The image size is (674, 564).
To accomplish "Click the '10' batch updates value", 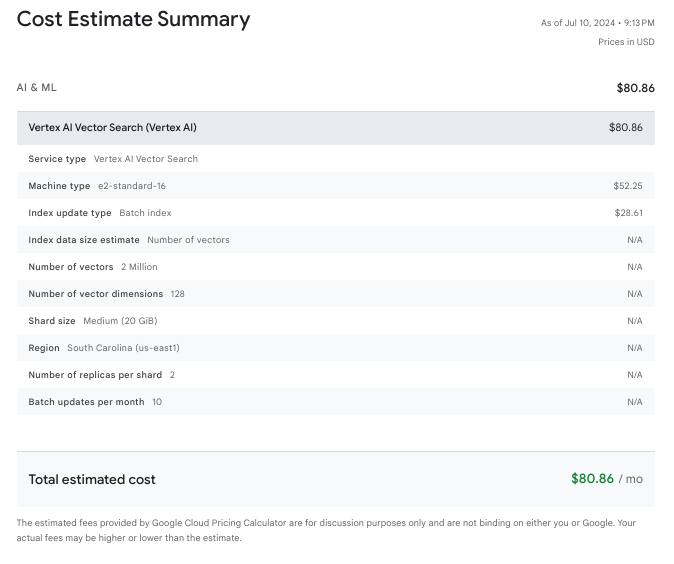I will [157, 402].
